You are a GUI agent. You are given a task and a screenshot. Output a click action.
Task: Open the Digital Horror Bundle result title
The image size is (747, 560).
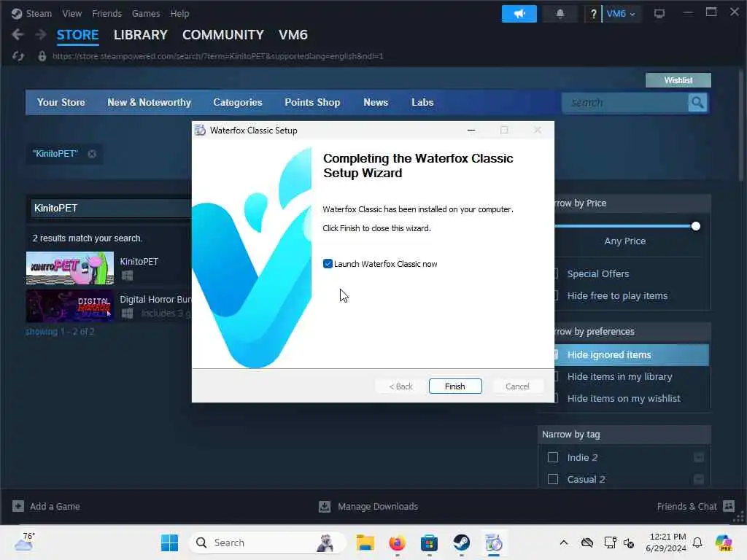tap(155, 300)
